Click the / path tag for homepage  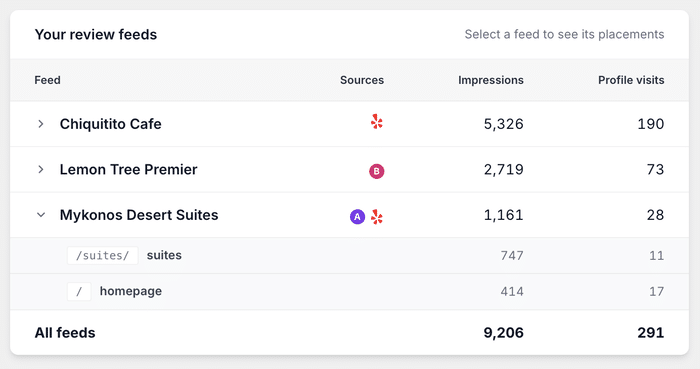(x=79, y=292)
